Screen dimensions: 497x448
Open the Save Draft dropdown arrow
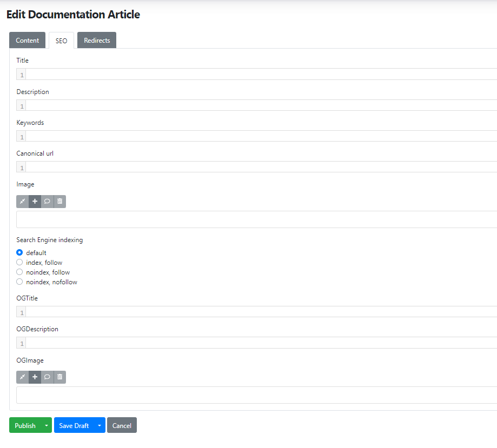tap(100, 426)
